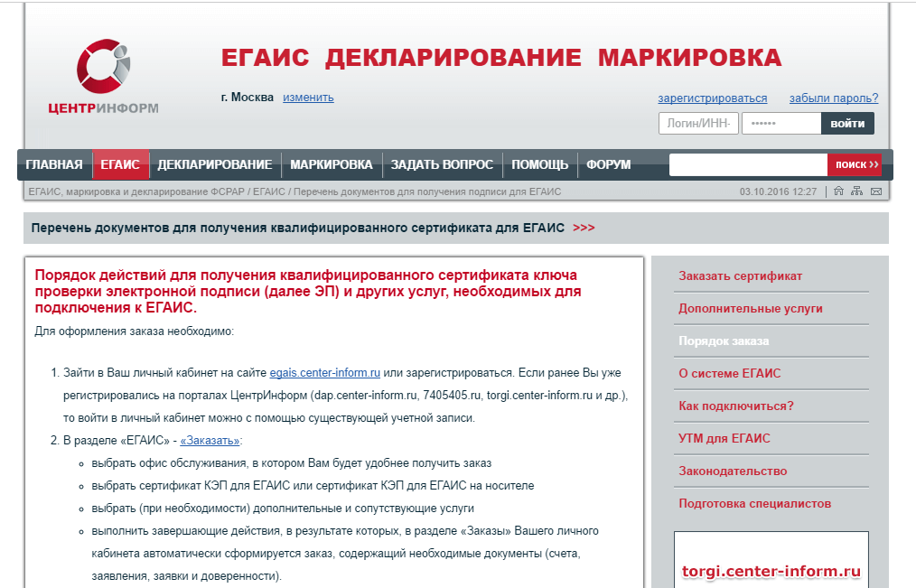Open ДЕКЛАРИРОВАНИЕ menu item
The width and height of the screenshot is (916, 588).
pyautogui.click(x=215, y=164)
